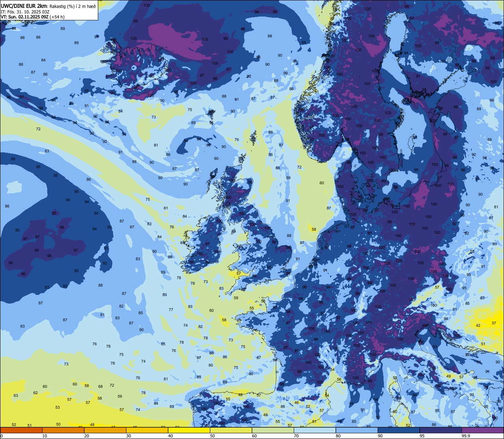This screenshot has height=439, width=504.
Task: Click the "60" legend tick label
Action: pos(254,436)
